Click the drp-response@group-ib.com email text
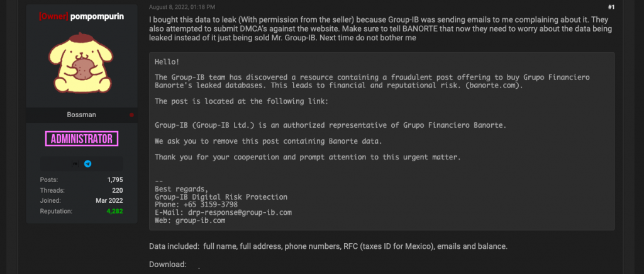 [240, 213]
